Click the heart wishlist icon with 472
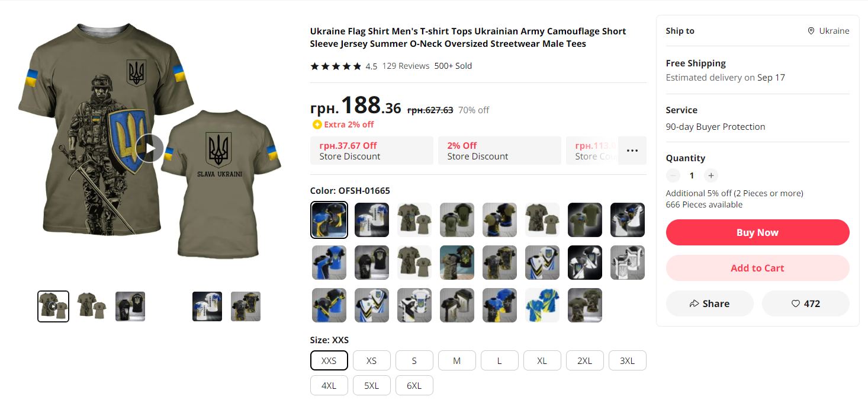The height and width of the screenshot is (409, 868). tap(805, 303)
